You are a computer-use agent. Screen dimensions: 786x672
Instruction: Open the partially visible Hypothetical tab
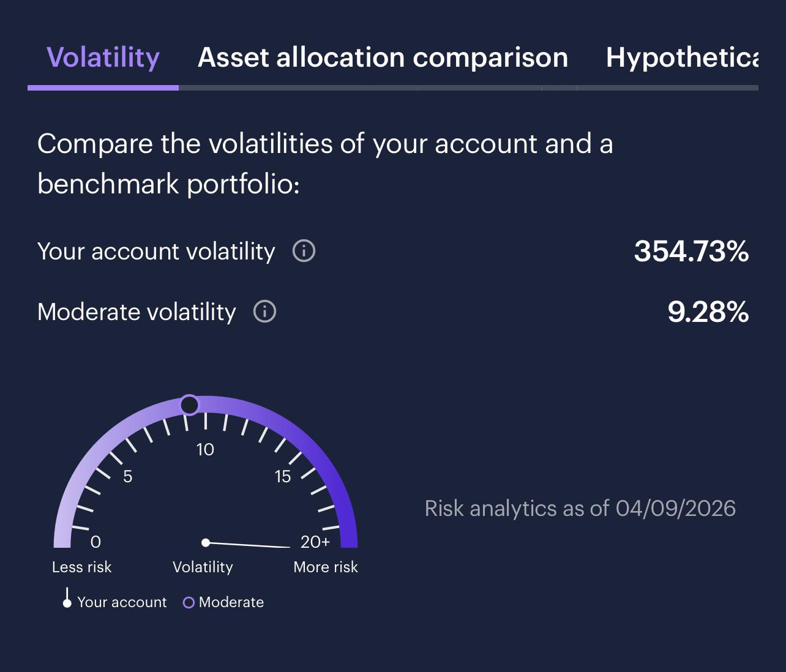(681, 58)
